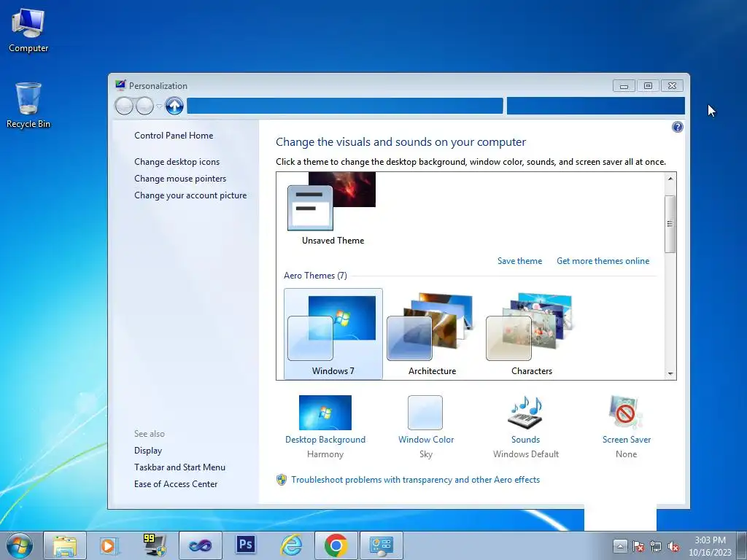The width and height of the screenshot is (747, 560).
Task: Click the Window Color text link
Action: point(426,440)
